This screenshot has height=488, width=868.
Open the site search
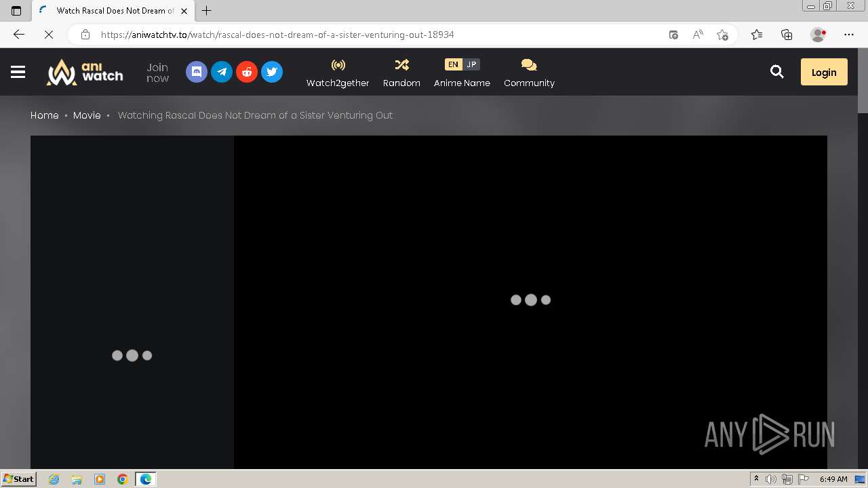tap(777, 72)
